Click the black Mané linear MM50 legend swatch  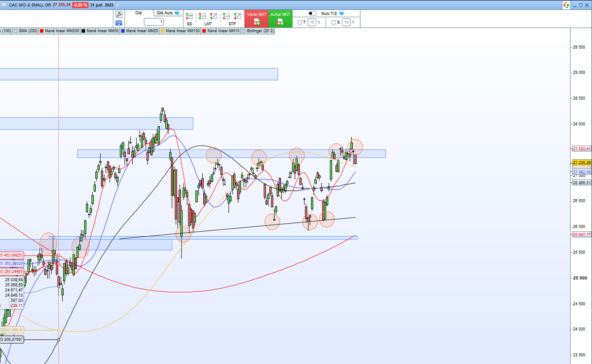click(83, 31)
